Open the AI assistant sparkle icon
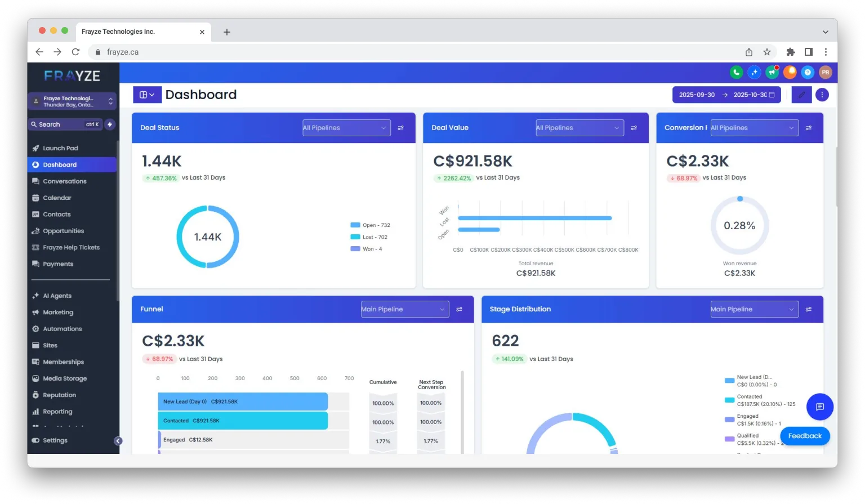This screenshot has width=865, height=504. point(754,72)
